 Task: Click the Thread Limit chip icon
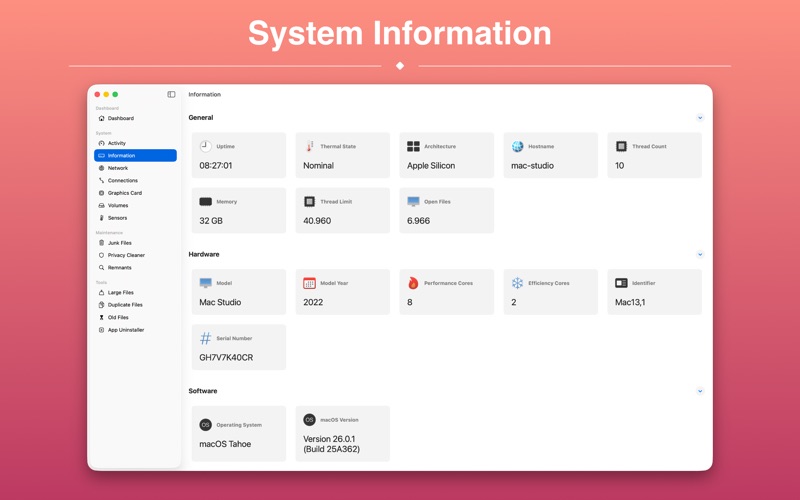coord(309,202)
